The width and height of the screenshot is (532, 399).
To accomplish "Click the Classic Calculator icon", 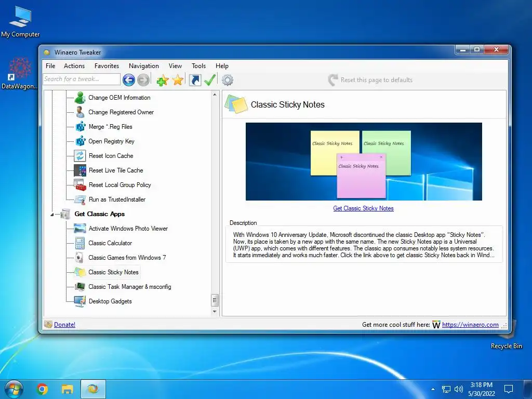I will click(x=80, y=243).
